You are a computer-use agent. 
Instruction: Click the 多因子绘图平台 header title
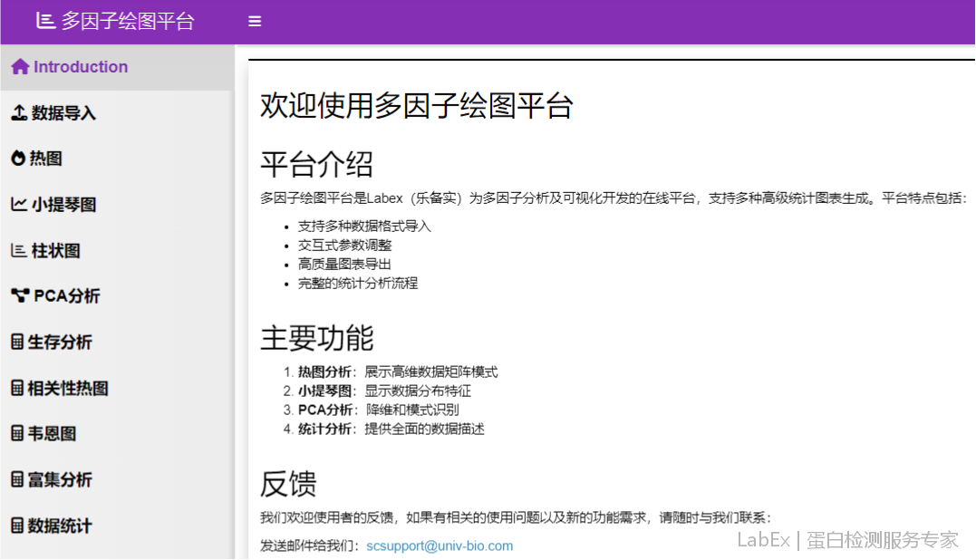click(127, 21)
